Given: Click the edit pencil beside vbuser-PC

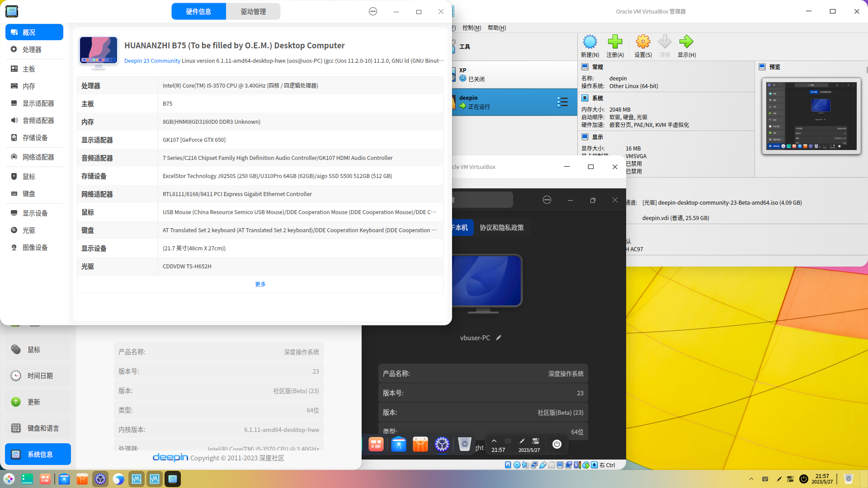Looking at the screenshot, I should pyautogui.click(x=499, y=338).
